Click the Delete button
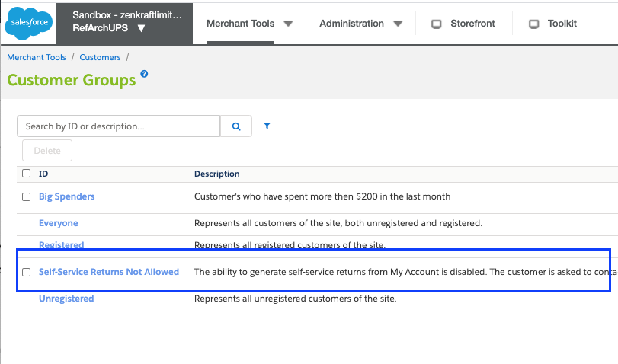The height and width of the screenshot is (364, 618). coord(47,151)
